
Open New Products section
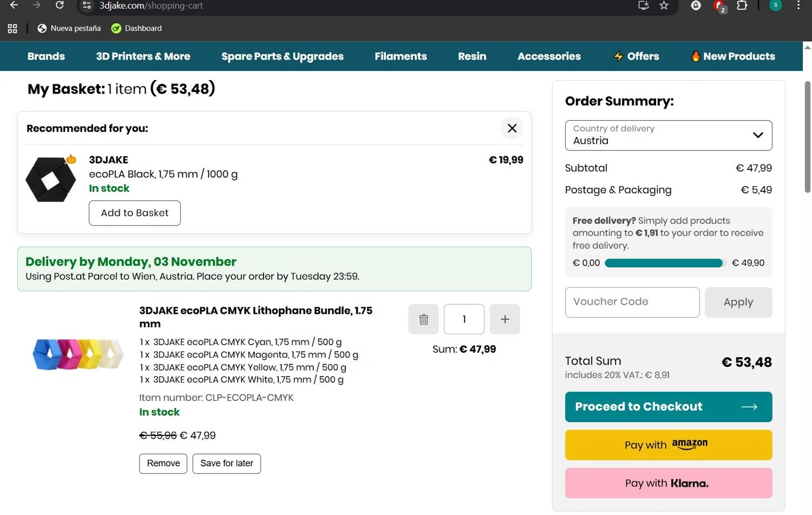pyautogui.click(x=733, y=56)
